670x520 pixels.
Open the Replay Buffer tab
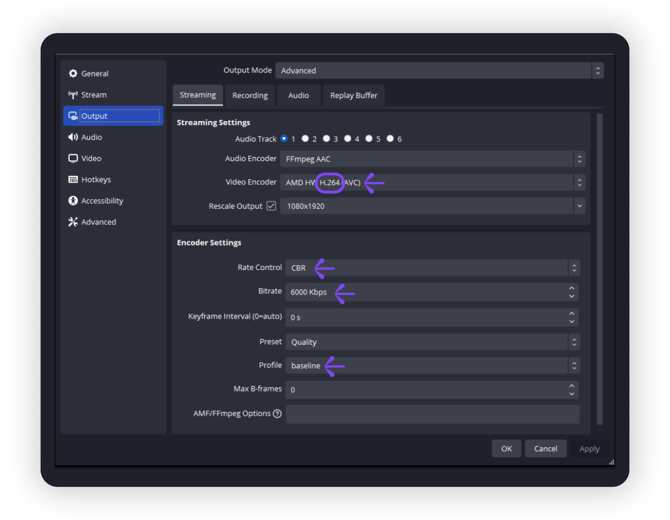(x=354, y=95)
